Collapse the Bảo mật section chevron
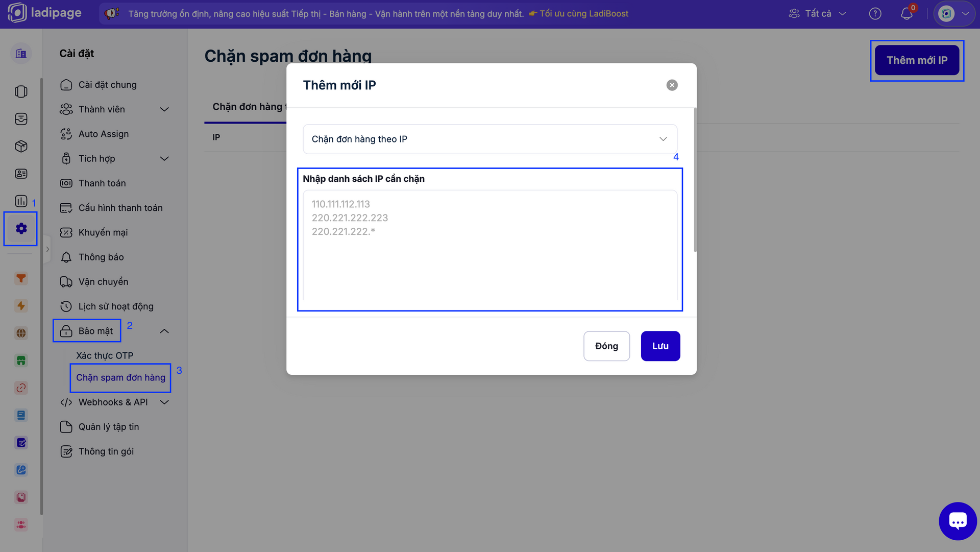The width and height of the screenshot is (980, 552). 164,331
